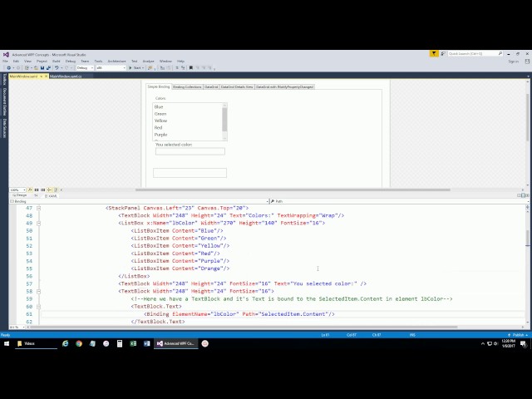
Task: Click the code editor vertical scrollbar thumb
Action: pos(528,239)
